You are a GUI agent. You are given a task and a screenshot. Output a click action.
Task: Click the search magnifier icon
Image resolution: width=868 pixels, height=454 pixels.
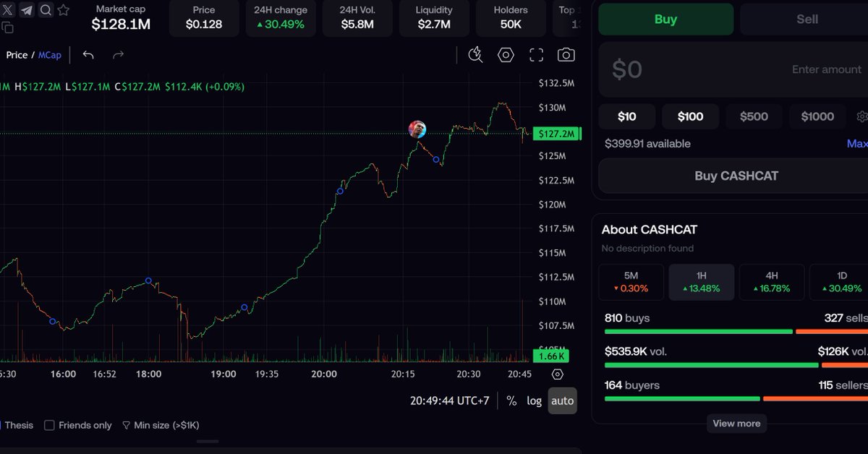(45, 10)
